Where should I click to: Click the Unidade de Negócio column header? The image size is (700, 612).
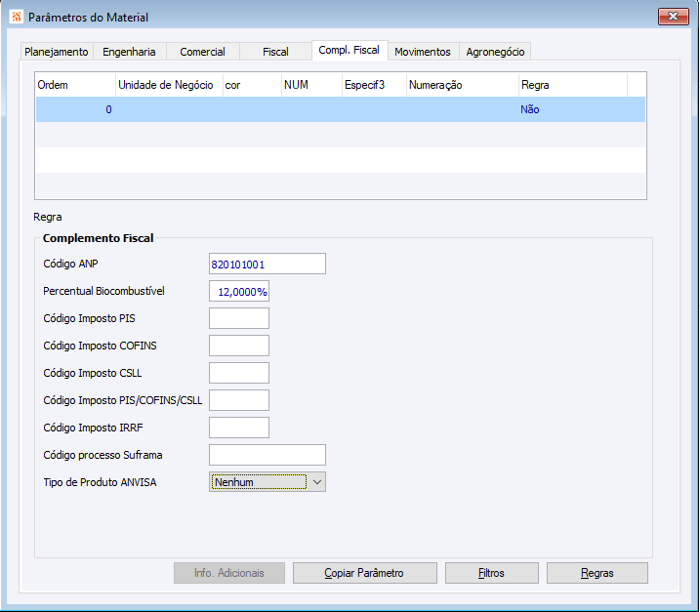coord(169,85)
